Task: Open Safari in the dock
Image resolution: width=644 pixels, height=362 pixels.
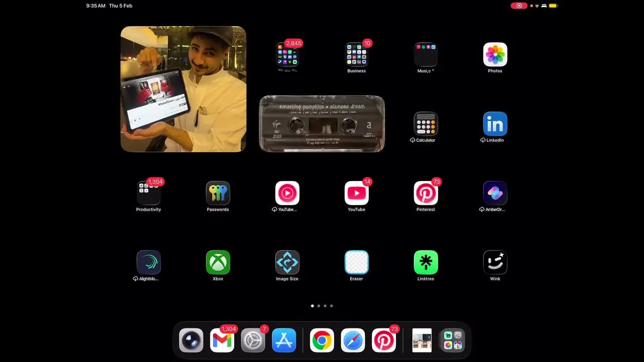Action: 353,340
